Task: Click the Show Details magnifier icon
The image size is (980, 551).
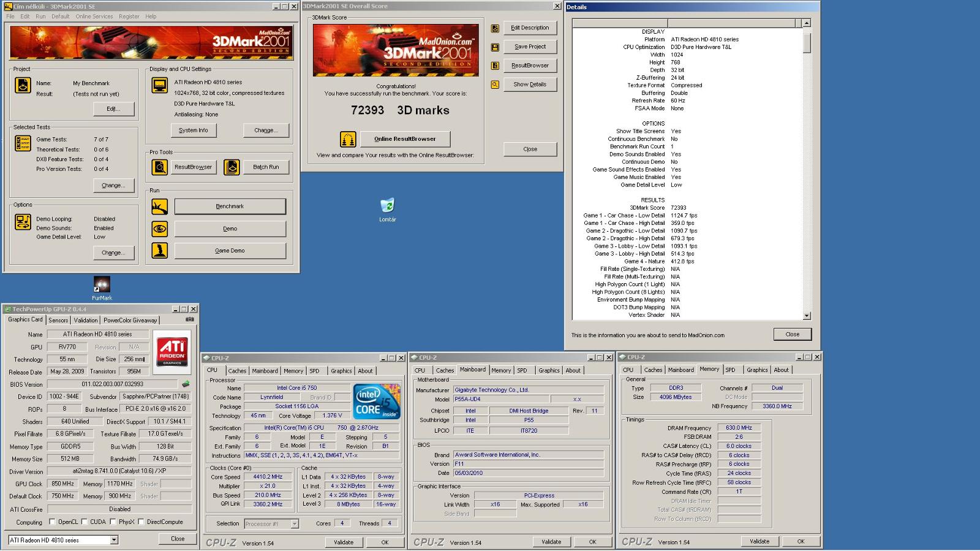Action: (x=495, y=85)
